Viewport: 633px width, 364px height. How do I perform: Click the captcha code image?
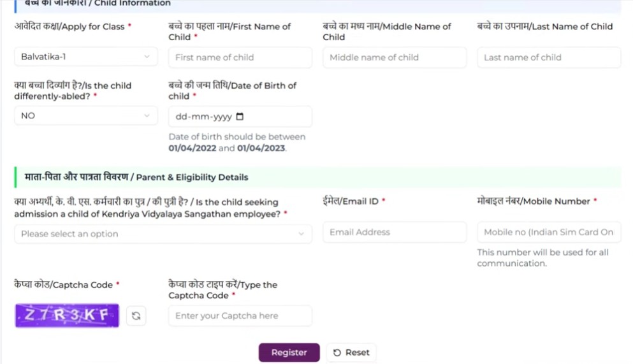pyautogui.click(x=67, y=315)
